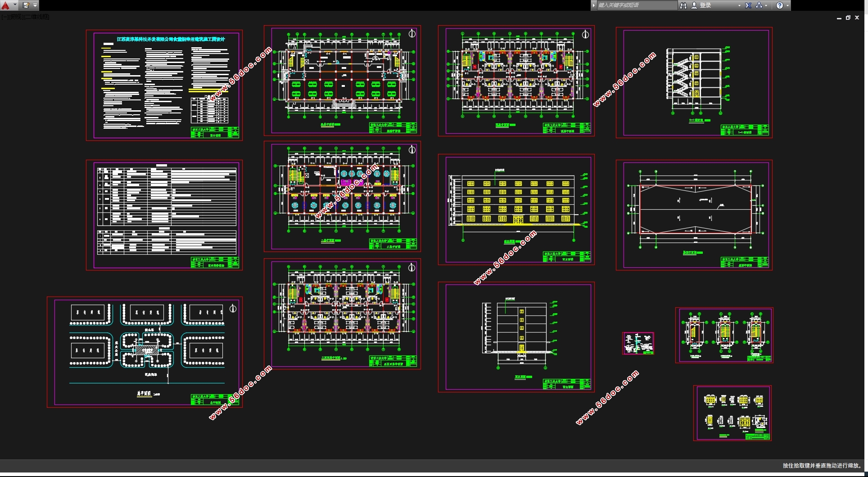Open the AutoCAD application menu logo
Viewport: 868px width, 477px height.
5,5
